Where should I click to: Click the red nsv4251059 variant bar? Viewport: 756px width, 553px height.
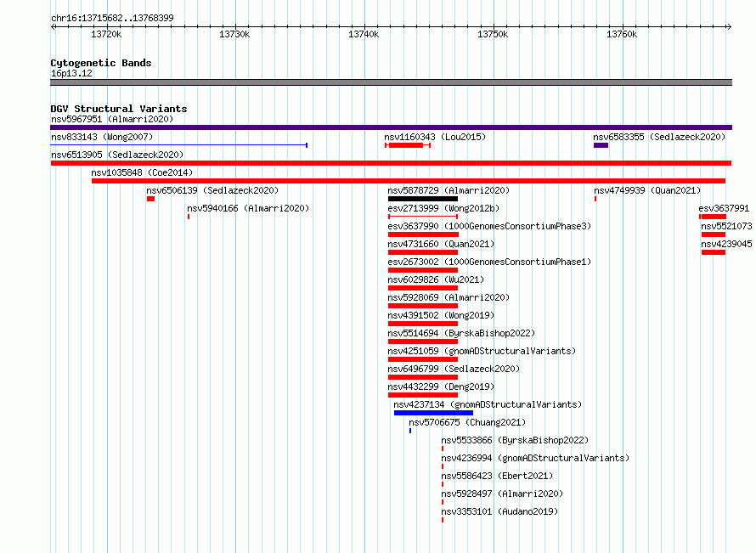(423, 359)
